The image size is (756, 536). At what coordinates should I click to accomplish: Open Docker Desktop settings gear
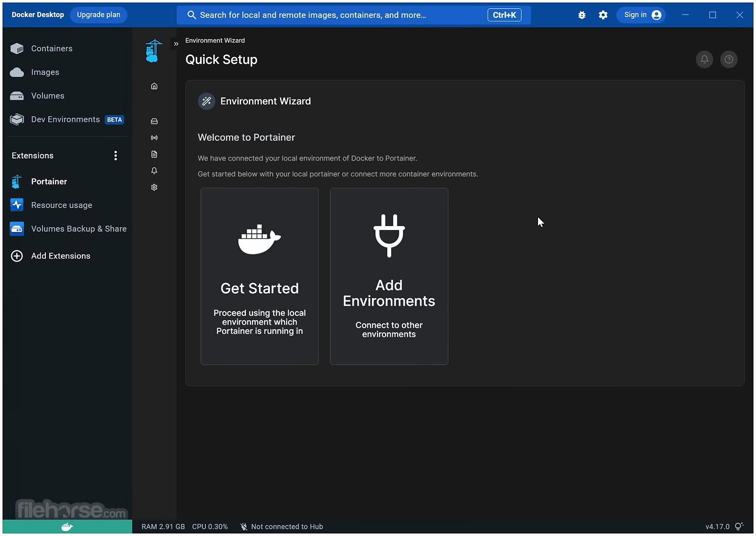click(603, 15)
